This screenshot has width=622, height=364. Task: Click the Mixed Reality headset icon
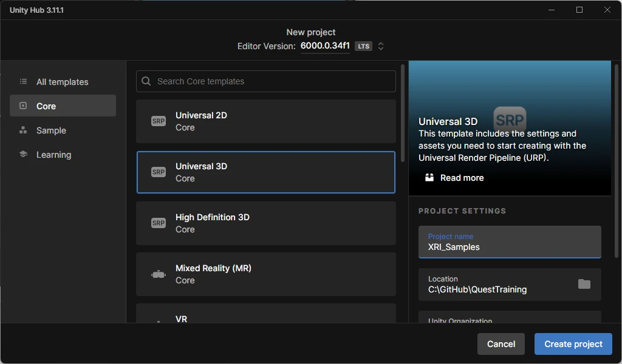[158, 274]
